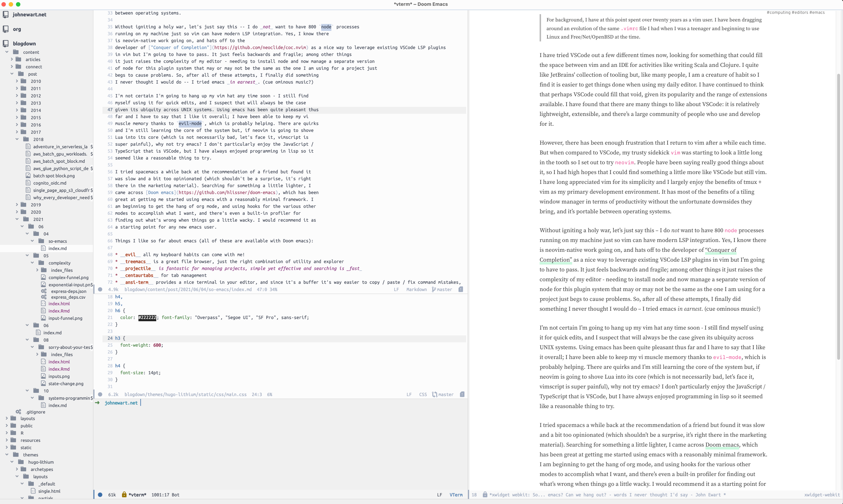Click the gear icon beside express_deps.csv

(x=44, y=297)
